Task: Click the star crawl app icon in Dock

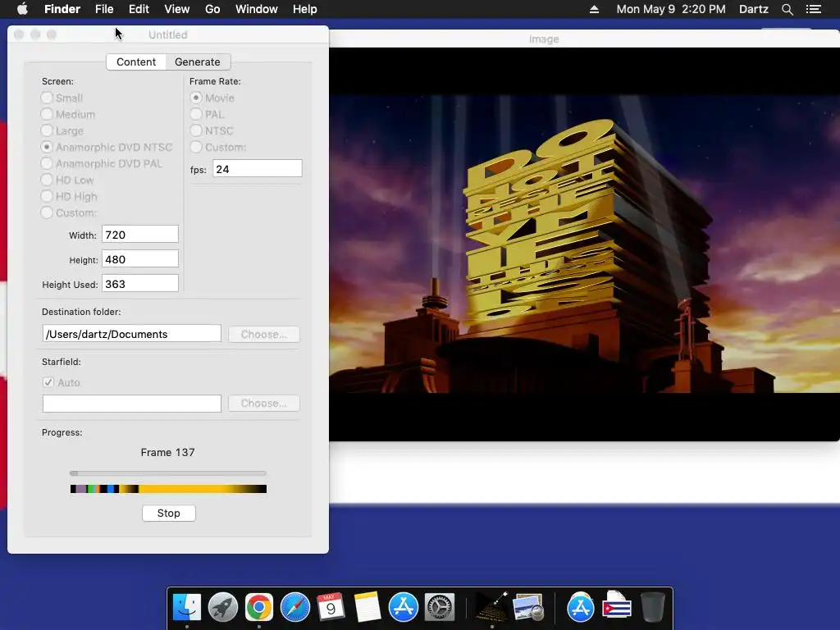Action: click(x=492, y=607)
